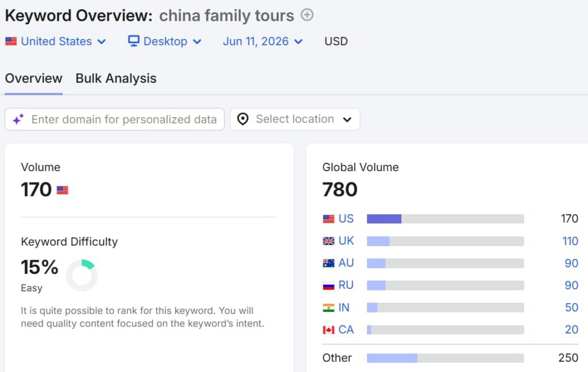Click the US flag next to United States
Image resolution: width=588 pixels, height=372 pixels.
click(x=11, y=41)
